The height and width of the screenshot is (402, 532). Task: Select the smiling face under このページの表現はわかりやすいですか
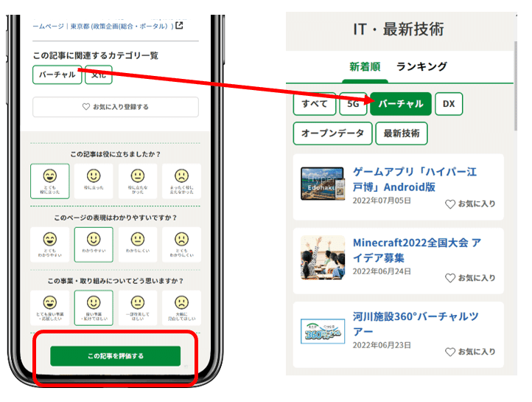click(94, 244)
